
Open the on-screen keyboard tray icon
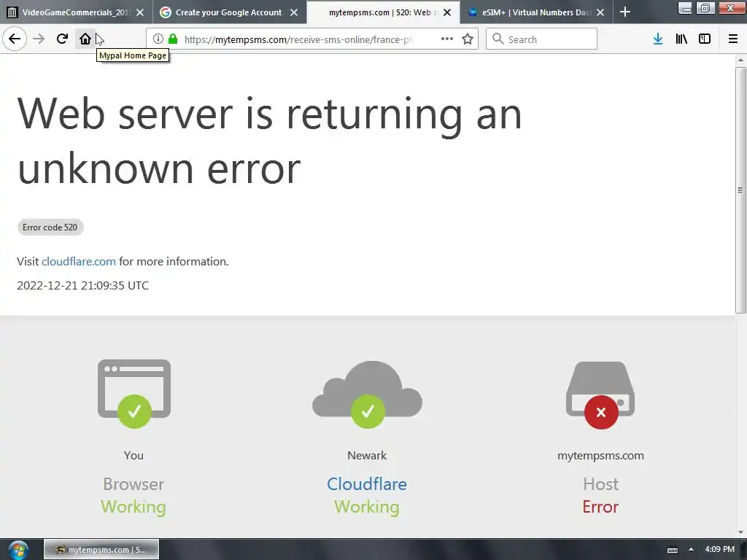click(672, 550)
